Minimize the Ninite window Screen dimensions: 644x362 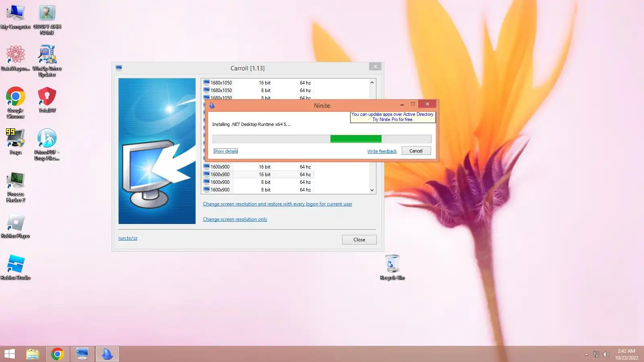tap(402, 104)
